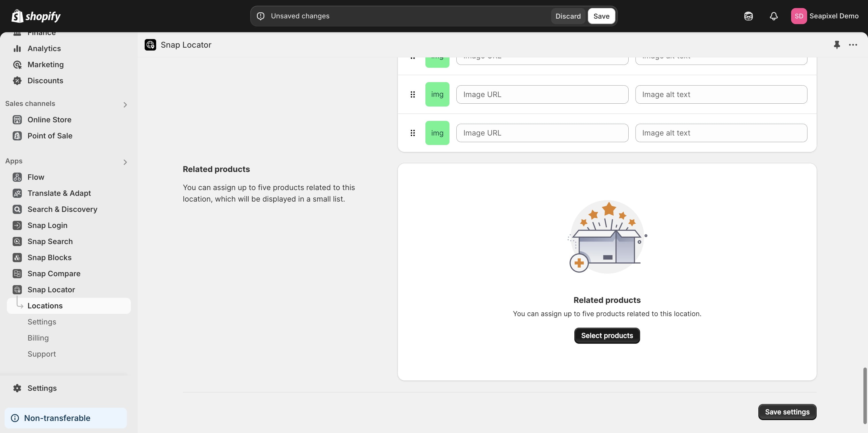Open the Snap Locator overflow menu
The height and width of the screenshot is (433, 868).
[x=853, y=45]
